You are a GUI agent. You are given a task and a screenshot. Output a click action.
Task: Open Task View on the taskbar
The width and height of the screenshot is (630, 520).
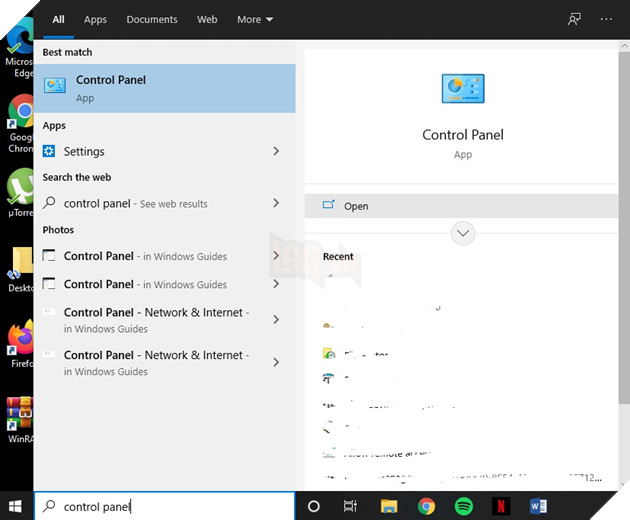(x=350, y=506)
